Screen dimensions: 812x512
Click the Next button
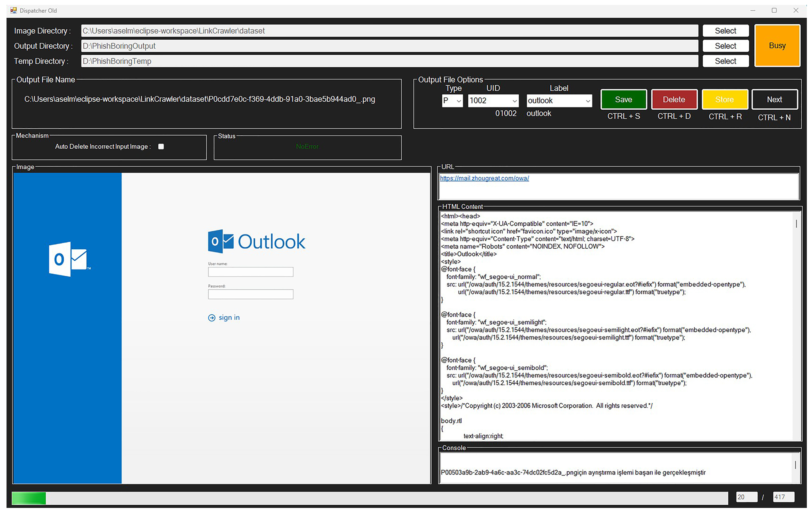(774, 99)
